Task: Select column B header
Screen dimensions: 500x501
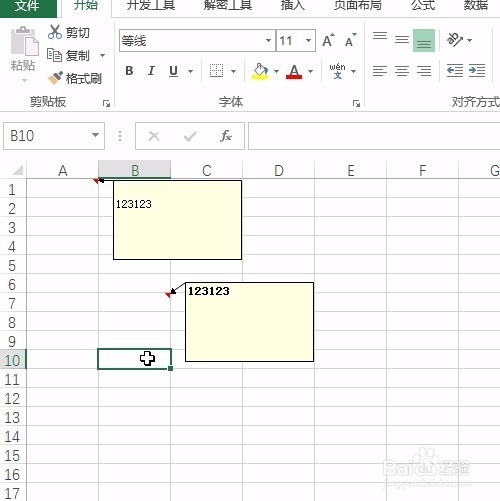Action: [x=135, y=170]
